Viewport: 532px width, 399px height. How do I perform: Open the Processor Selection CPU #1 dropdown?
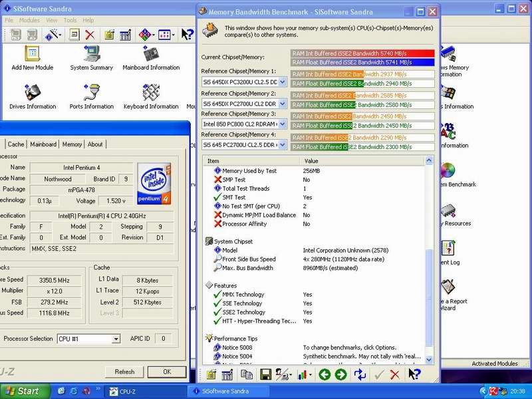pos(116,338)
